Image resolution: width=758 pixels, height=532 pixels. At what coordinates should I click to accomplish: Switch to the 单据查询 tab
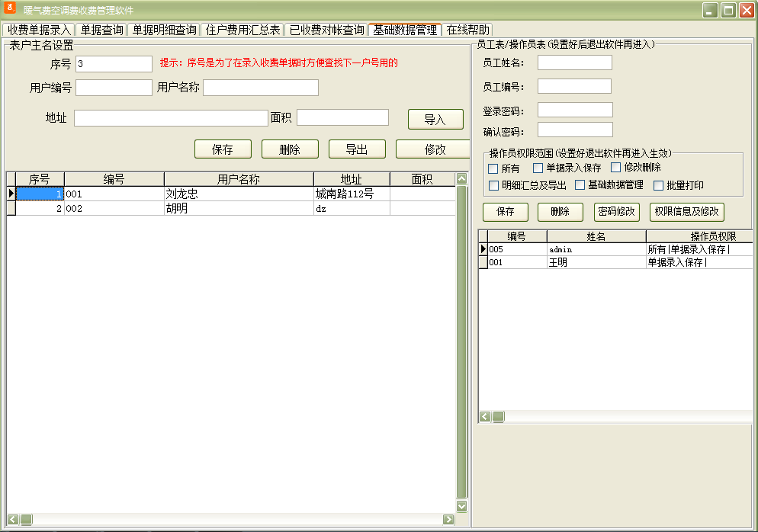(x=101, y=30)
